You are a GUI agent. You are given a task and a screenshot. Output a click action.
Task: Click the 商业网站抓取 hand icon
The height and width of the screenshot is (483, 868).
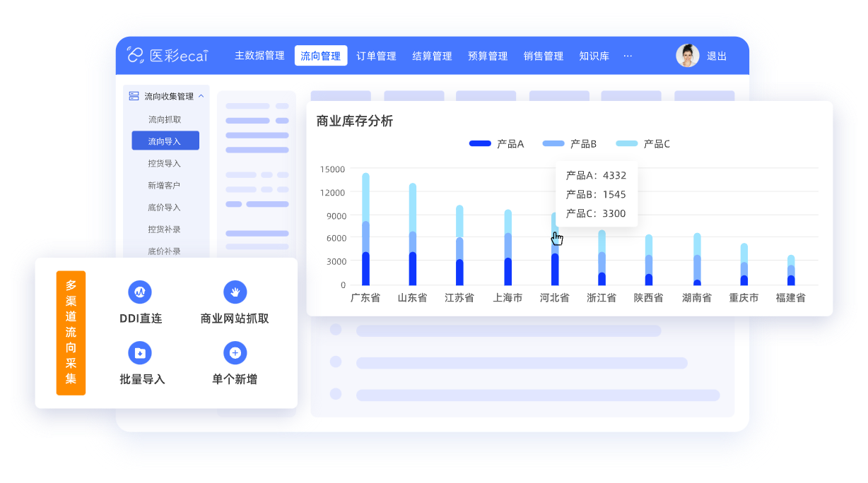[x=235, y=292]
